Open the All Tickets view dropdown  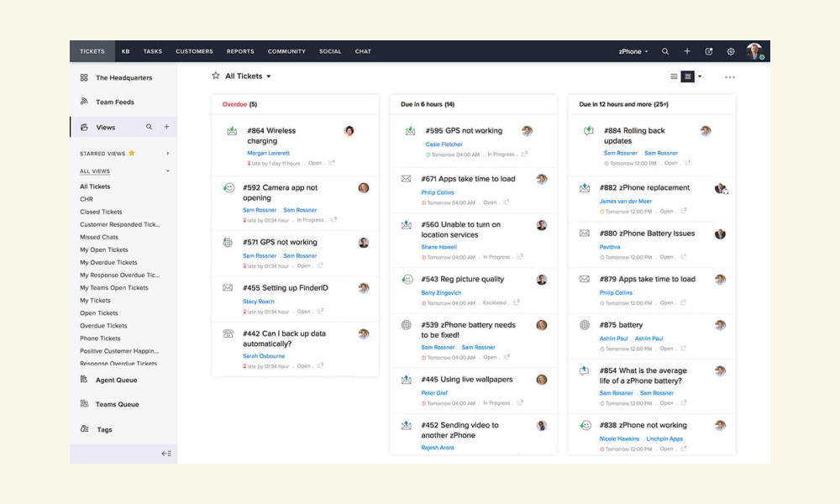click(269, 76)
